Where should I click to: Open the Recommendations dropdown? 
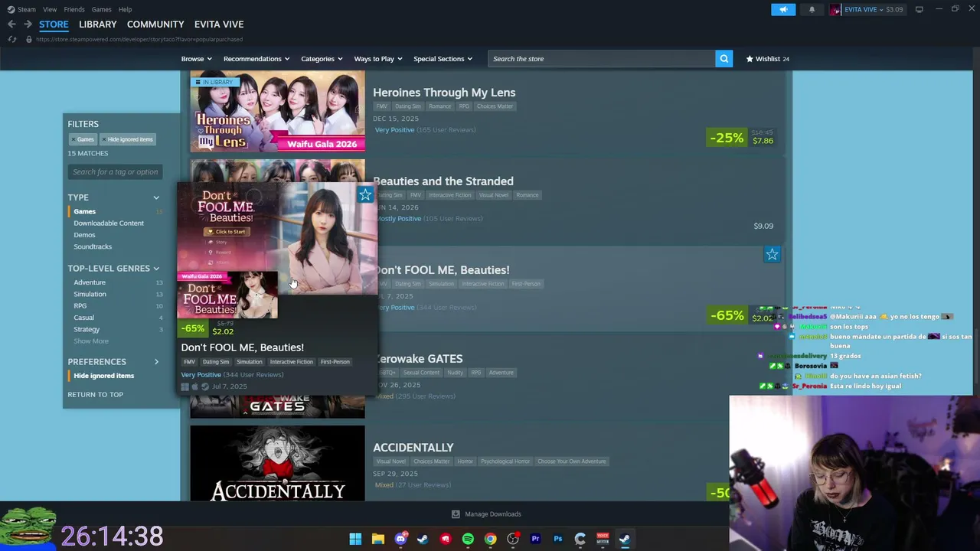(256, 59)
